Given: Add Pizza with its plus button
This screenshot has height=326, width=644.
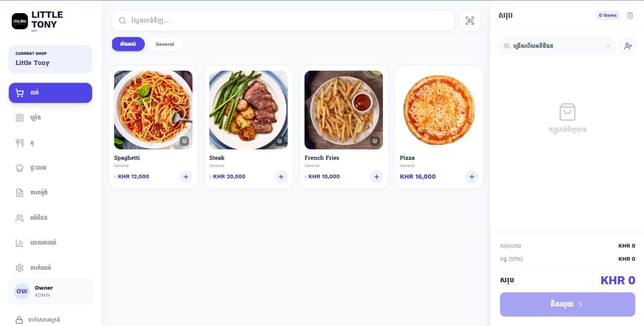Looking at the screenshot, I should (471, 177).
